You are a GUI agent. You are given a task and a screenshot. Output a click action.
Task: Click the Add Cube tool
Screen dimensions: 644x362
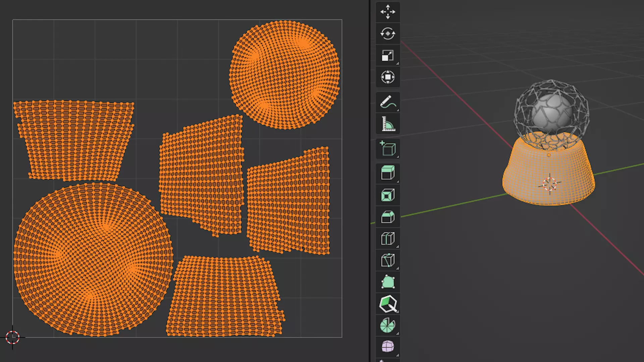point(388,149)
